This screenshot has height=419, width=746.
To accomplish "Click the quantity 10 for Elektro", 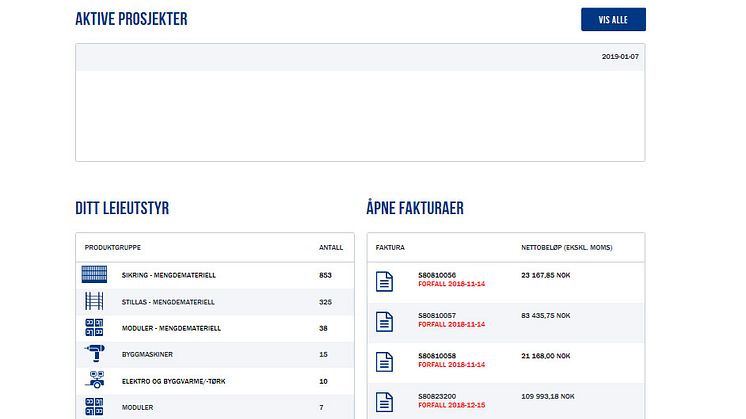I will pos(324,381).
